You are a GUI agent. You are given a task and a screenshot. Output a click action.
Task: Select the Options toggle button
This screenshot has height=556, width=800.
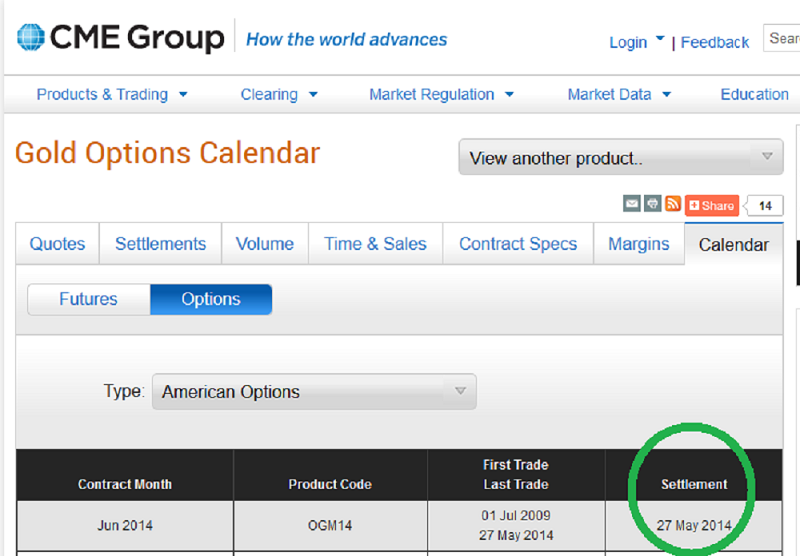[211, 299]
